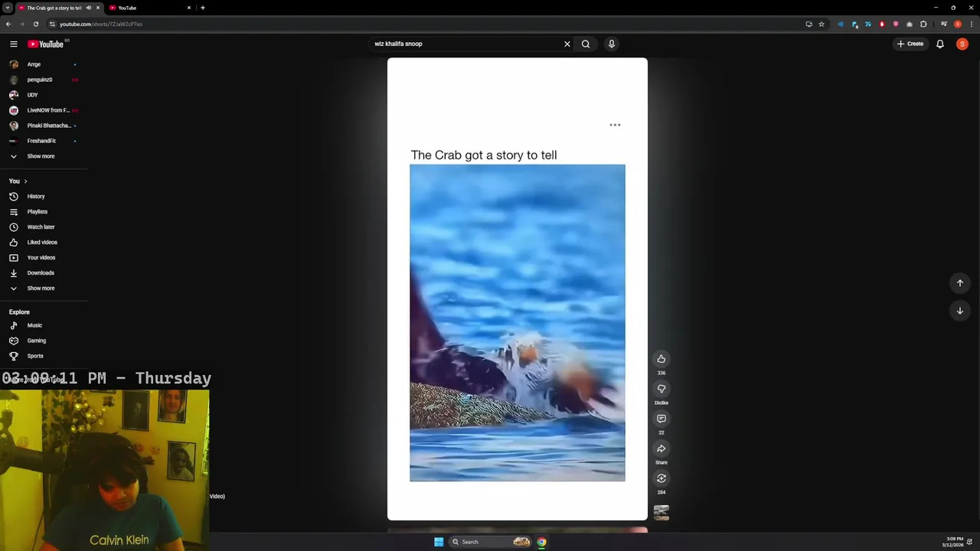The height and width of the screenshot is (551, 980).
Task: Open the sound thumbnail under Remix
Action: (x=661, y=513)
